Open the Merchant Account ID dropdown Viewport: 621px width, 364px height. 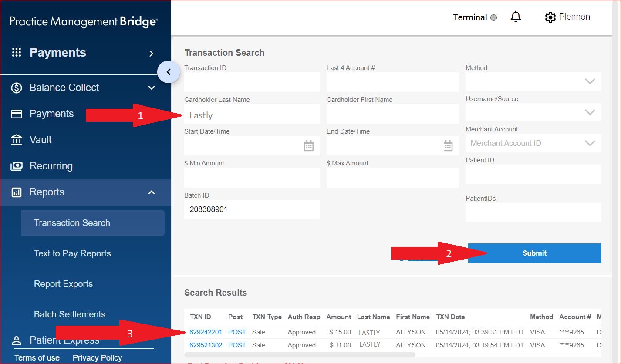pos(533,143)
